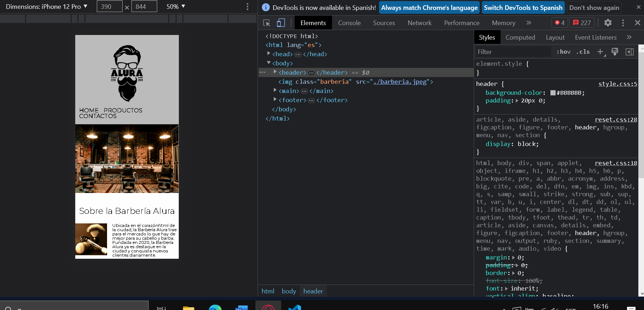Click the new style rule plus icon

(x=601, y=52)
